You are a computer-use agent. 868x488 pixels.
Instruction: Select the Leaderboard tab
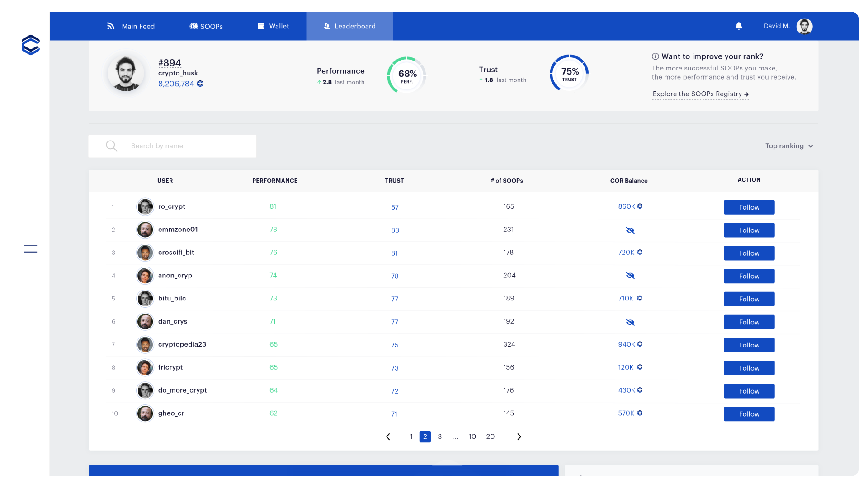pos(349,26)
